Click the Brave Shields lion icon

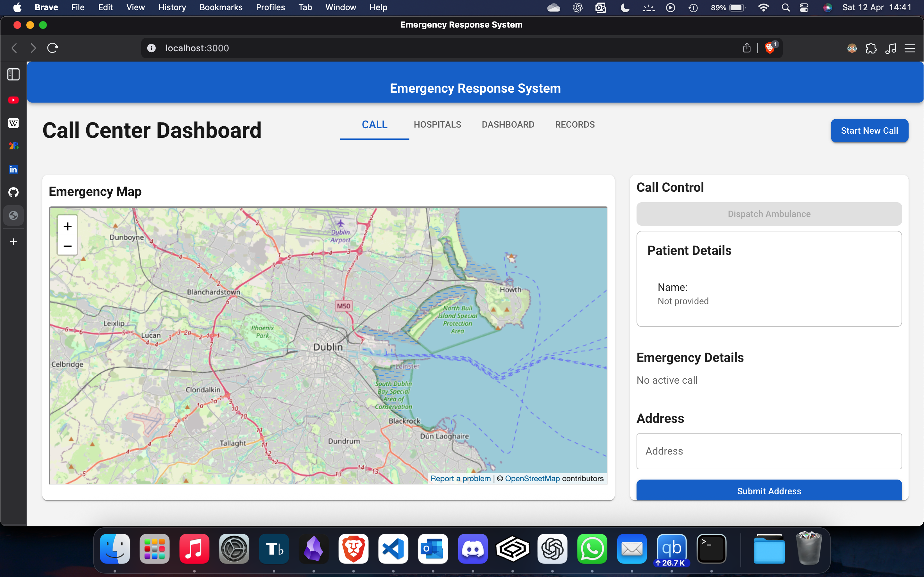point(770,48)
